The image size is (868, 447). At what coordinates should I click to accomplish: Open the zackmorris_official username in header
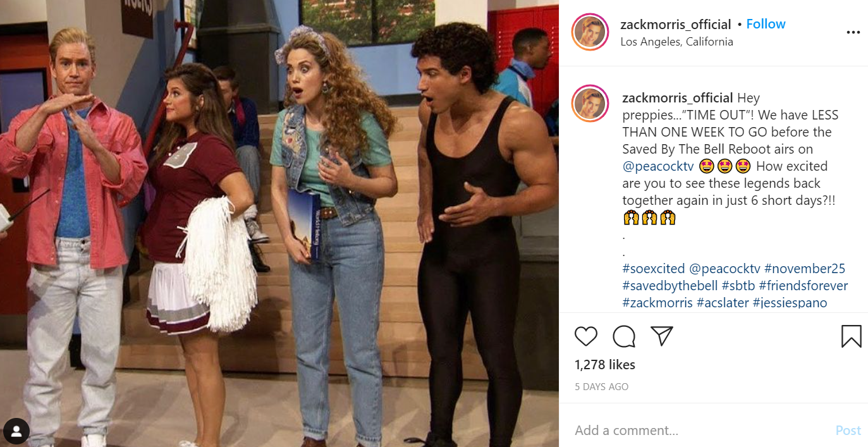click(x=676, y=25)
